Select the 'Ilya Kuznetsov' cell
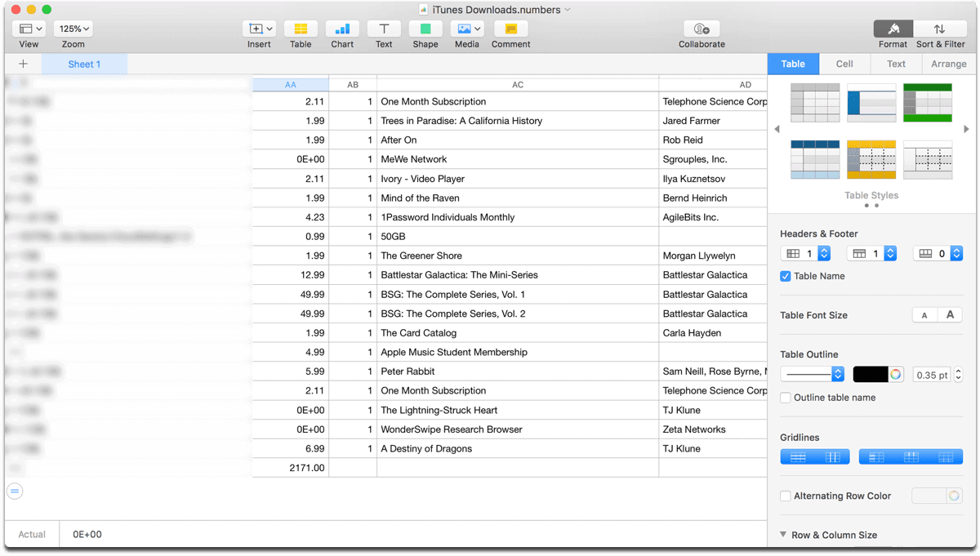This screenshot has height=556, width=980. [x=714, y=179]
